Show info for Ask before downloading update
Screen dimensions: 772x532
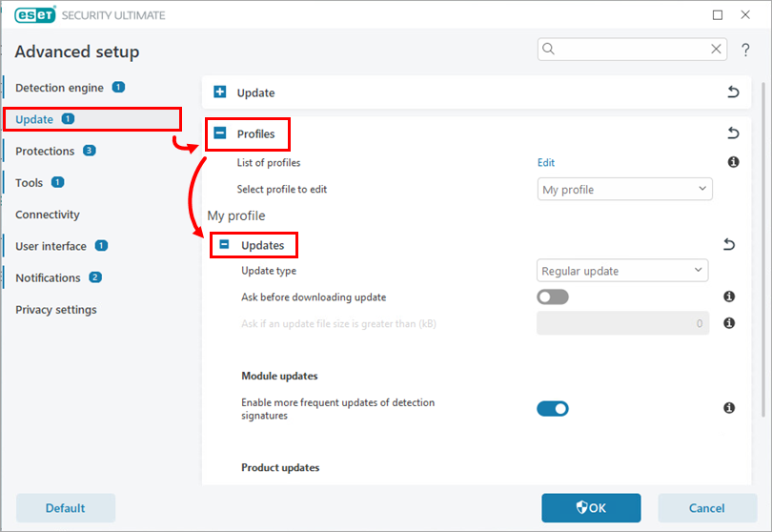coord(729,297)
